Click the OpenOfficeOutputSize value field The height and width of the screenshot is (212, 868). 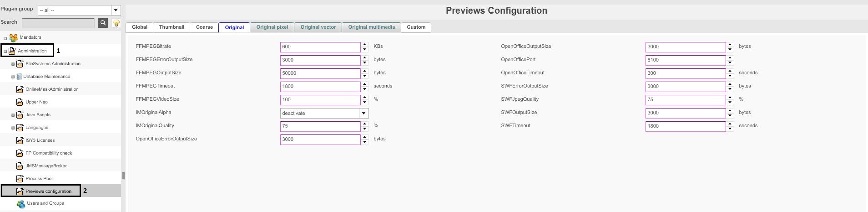[686, 47]
